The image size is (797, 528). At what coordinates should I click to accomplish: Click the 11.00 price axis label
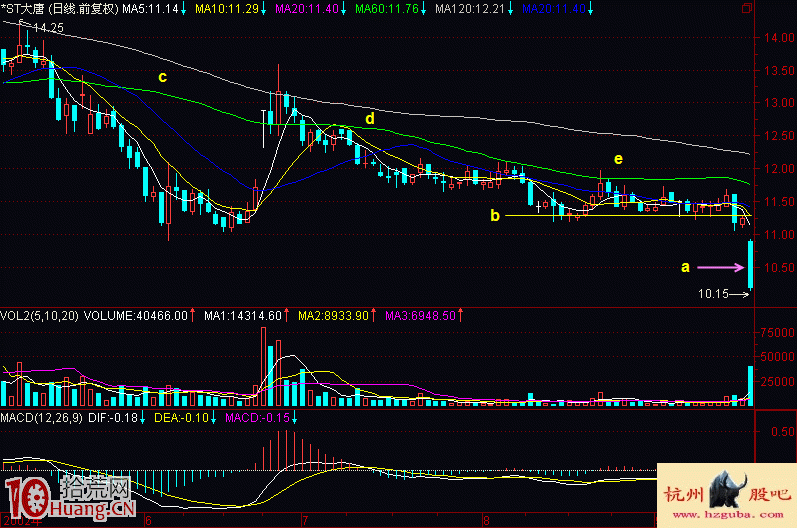pyautogui.click(x=779, y=235)
